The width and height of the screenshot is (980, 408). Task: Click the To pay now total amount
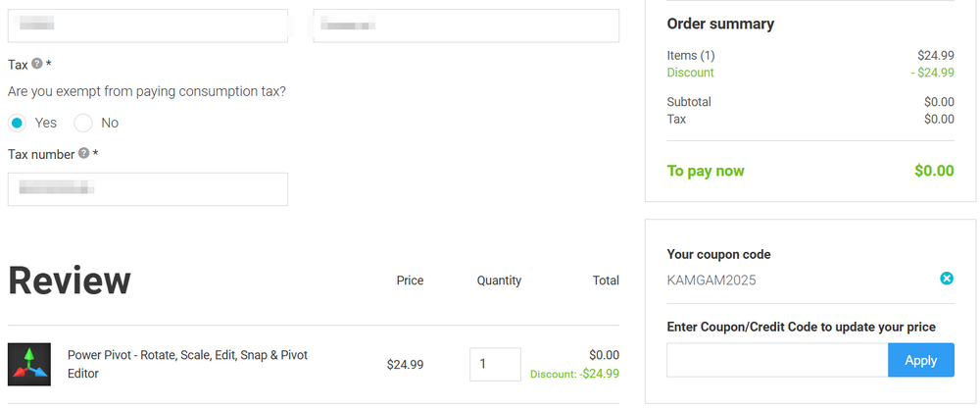click(933, 171)
